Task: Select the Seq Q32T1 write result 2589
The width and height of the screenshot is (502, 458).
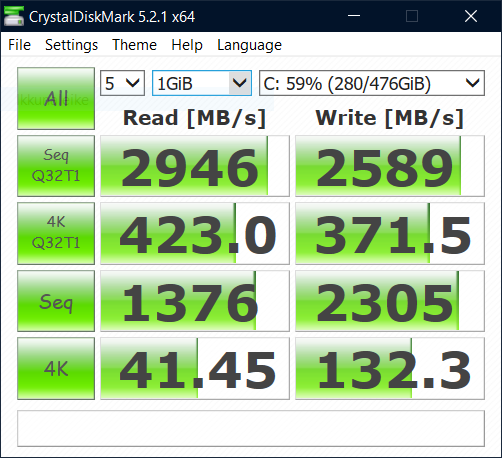Action: (390, 166)
